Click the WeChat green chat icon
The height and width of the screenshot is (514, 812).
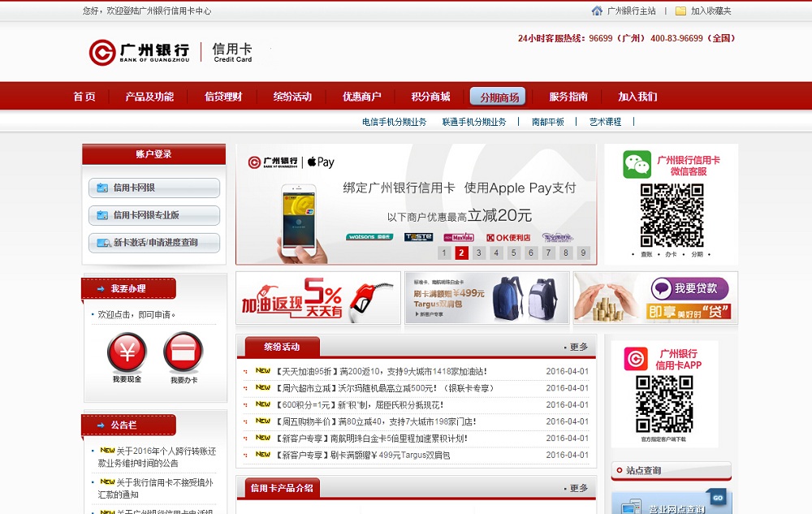coord(637,165)
